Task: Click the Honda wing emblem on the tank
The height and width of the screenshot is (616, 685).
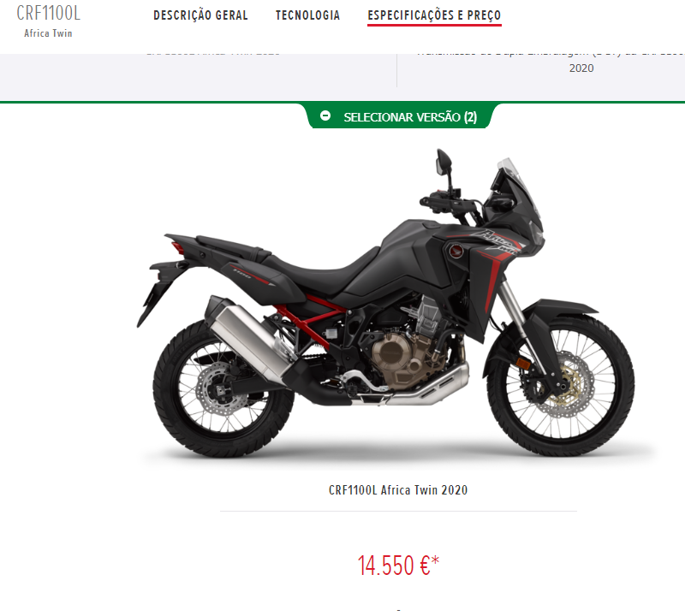Action: point(456,251)
